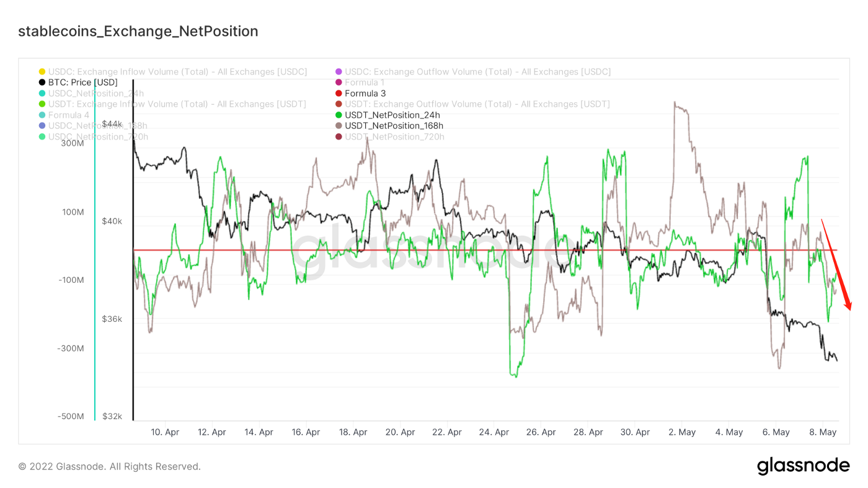Click the taupe USDT_NetPosition_168h legend dot
Viewport: 868px width, 488px height.
(339, 126)
